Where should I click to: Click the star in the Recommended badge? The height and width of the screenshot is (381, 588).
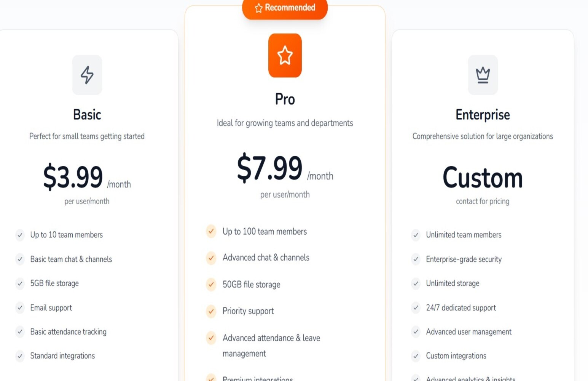pyautogui.click(x=259, y=8)
